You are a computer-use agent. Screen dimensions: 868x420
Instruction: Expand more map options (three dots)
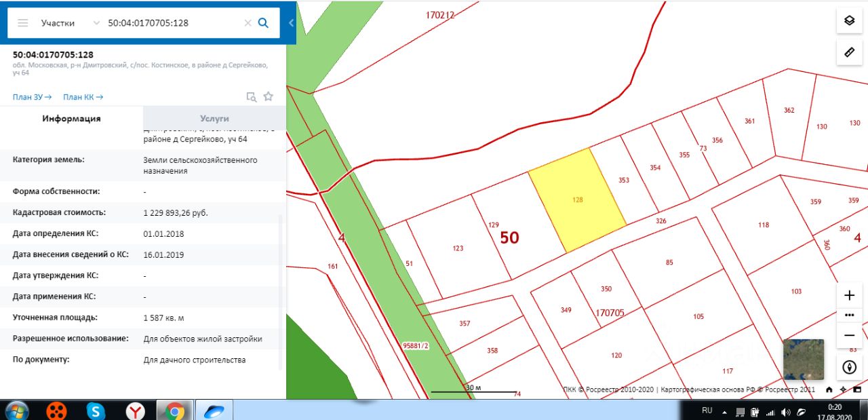849,316
